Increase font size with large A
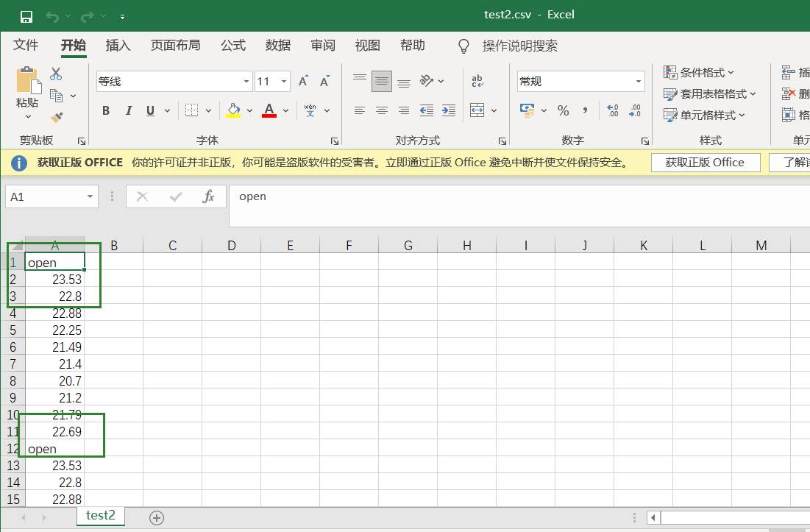The height and width of the screenshot is (532, 810). 303,81
